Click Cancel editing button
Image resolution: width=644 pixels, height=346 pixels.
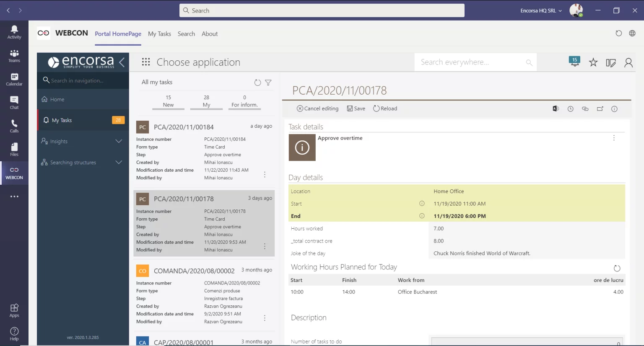318,108
